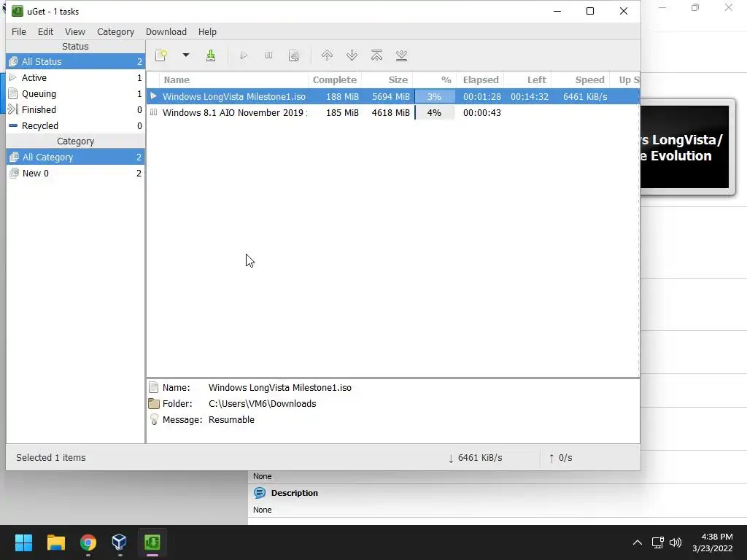Sort by the Left column header

click(x=527, y=80)
